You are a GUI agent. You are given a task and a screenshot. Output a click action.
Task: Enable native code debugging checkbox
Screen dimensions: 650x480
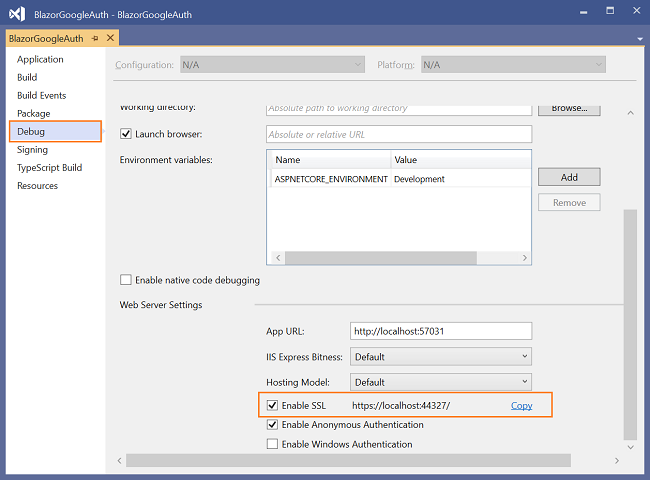click(x=126, y=280)
